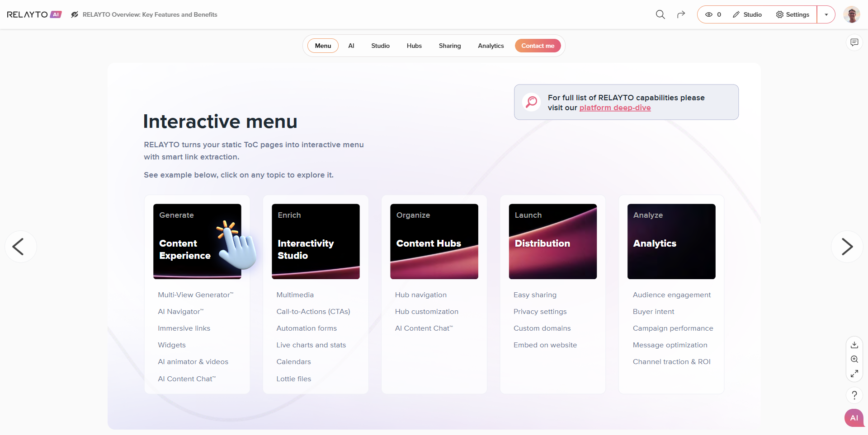Click Hub customization link
The width and height of the screenshot is (868, 435).
[x=426, y=311]
